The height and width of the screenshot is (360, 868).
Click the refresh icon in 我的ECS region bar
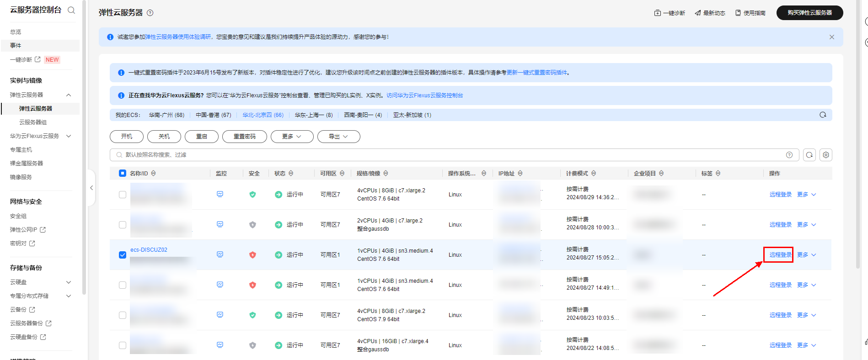point(823,115)
